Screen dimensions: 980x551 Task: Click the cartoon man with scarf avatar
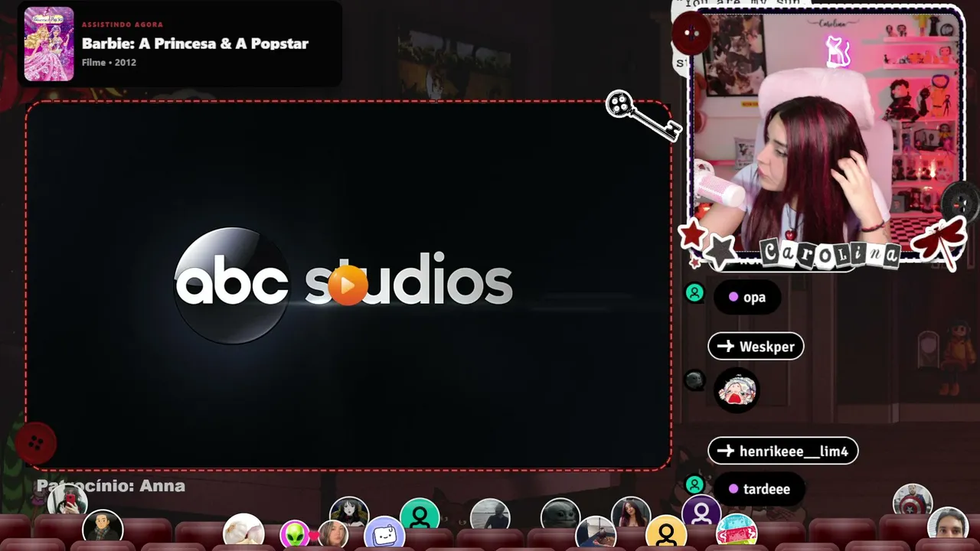tap(103, 529)
